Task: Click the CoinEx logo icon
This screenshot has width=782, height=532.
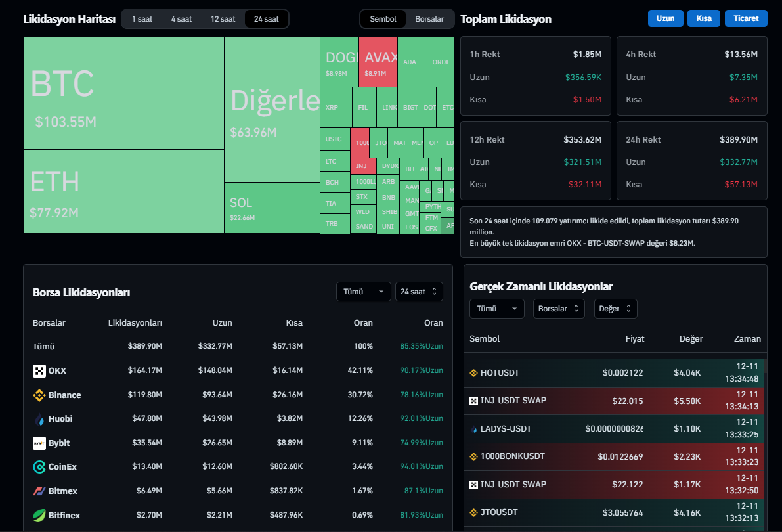Action: [39, 467]
